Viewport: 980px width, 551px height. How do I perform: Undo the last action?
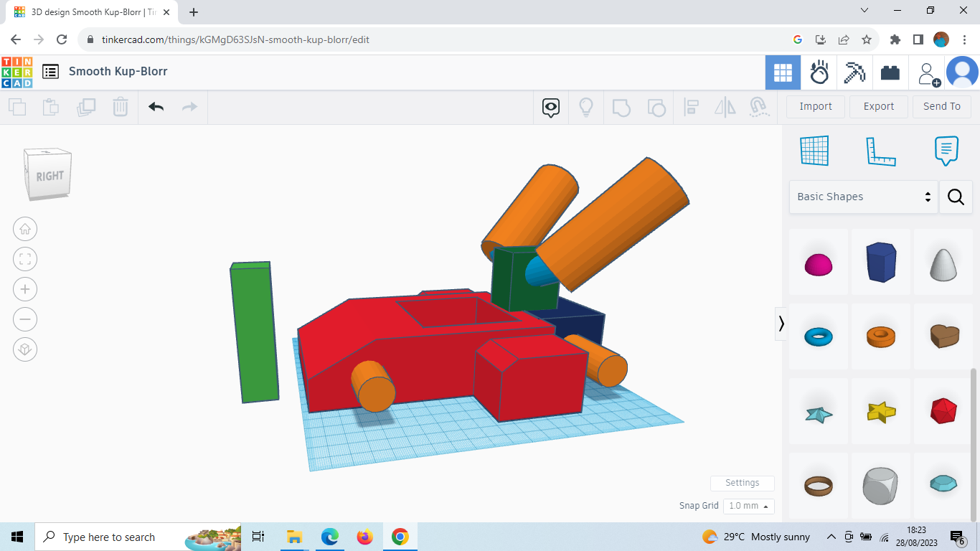coord(156,106)
